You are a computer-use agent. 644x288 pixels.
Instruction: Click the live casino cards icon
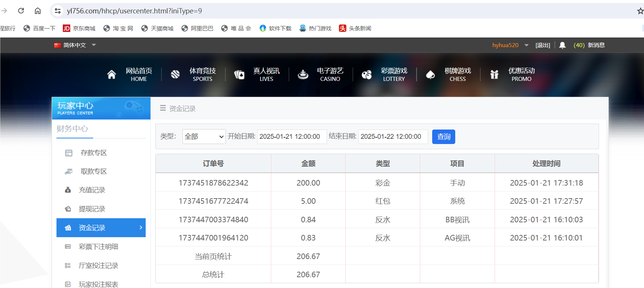point(239,75)
